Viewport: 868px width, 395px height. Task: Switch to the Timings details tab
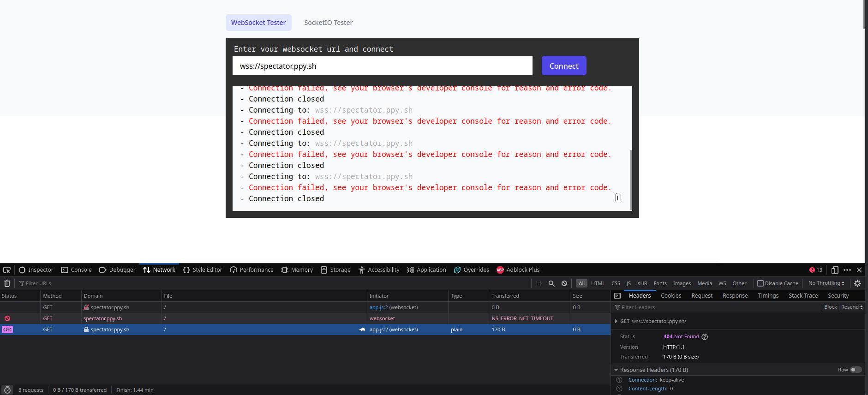coord(768,296)
